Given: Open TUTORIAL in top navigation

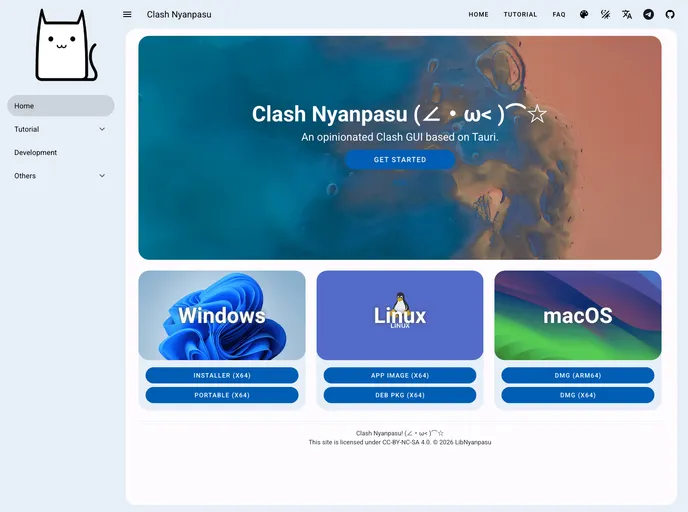Looking at the screenshot, I should click(x=520, y=14).
